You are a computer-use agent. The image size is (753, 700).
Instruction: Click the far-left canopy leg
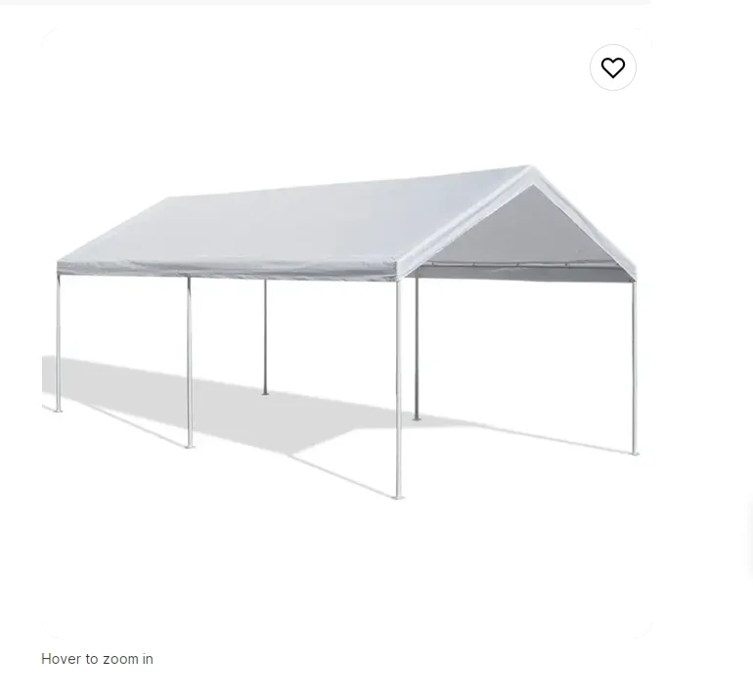click(x=59, y=343)
